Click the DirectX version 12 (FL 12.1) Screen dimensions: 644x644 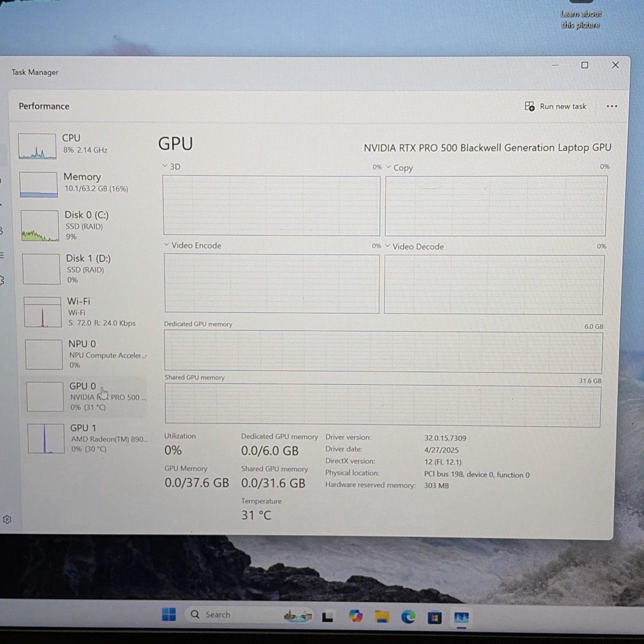pos(443,462)
